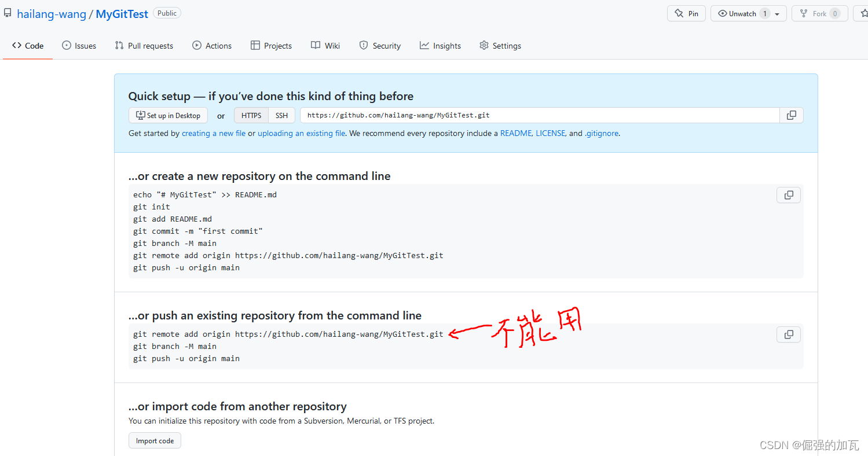Image resolution: width=868 pixels, height=456 pixels.
Task: Open the LICENSE link
Action: point(550,133)
